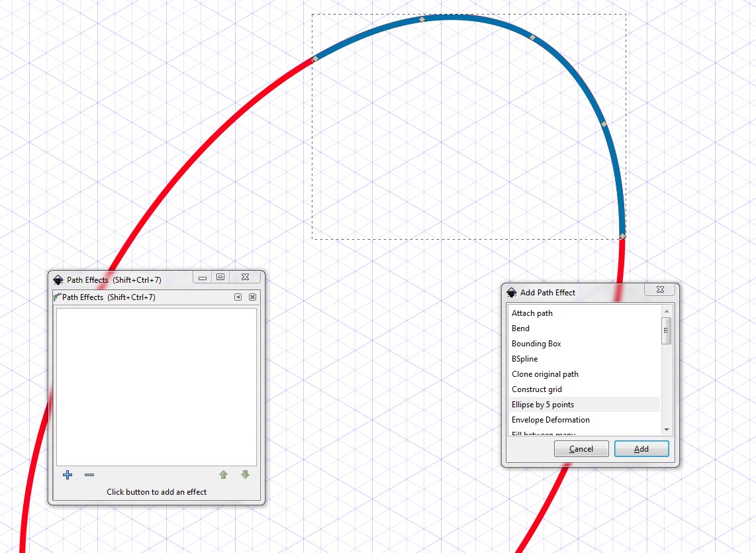The width and height of the screenshot is (756, 553).
Task: Minimize the Path Effects dialog window
Action: [x=203, y=277]
